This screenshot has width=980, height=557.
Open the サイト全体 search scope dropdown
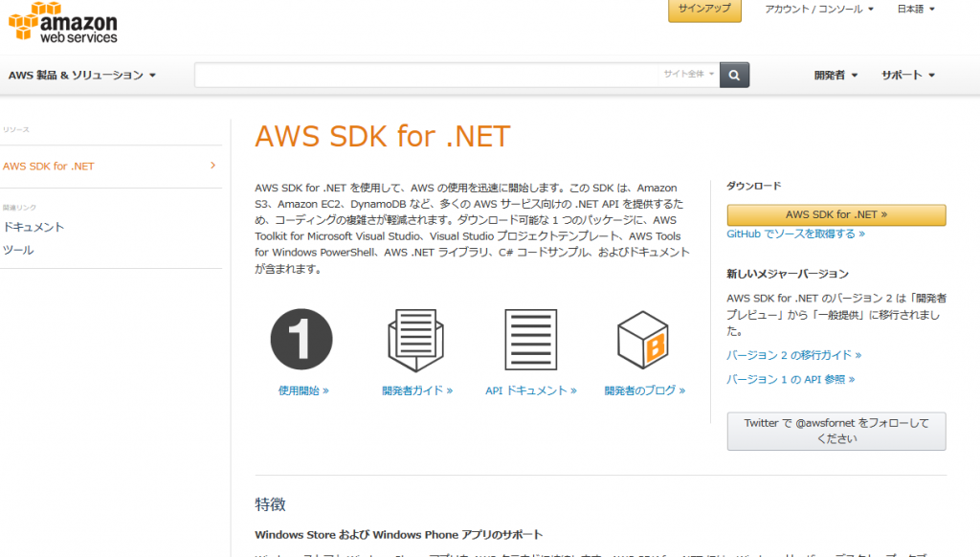pos(688,74)
